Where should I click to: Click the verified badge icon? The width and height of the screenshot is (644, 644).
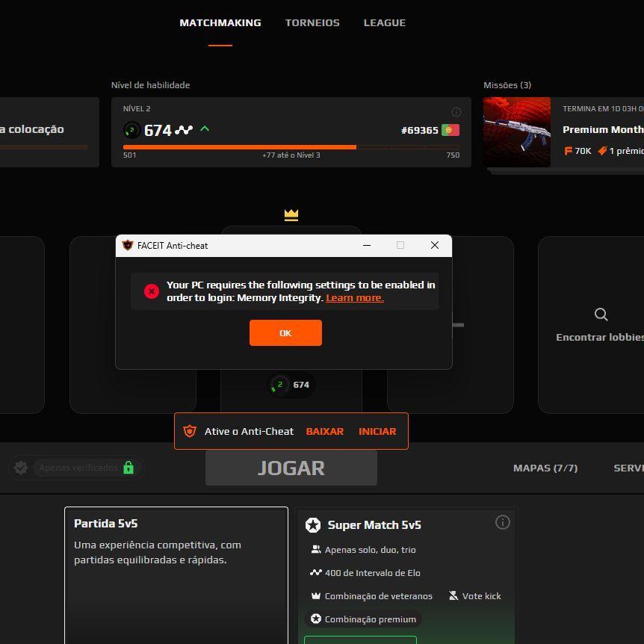[x=20, y=468]
